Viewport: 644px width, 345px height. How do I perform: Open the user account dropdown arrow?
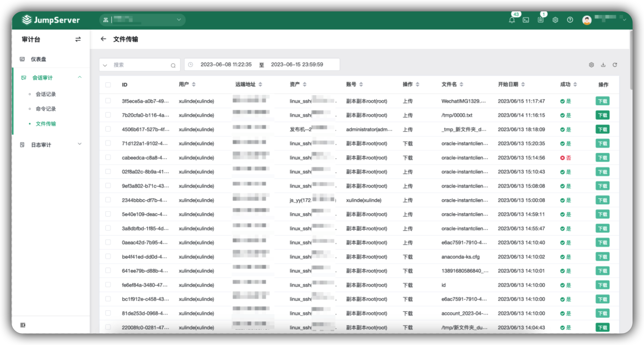tap(624, 20)
